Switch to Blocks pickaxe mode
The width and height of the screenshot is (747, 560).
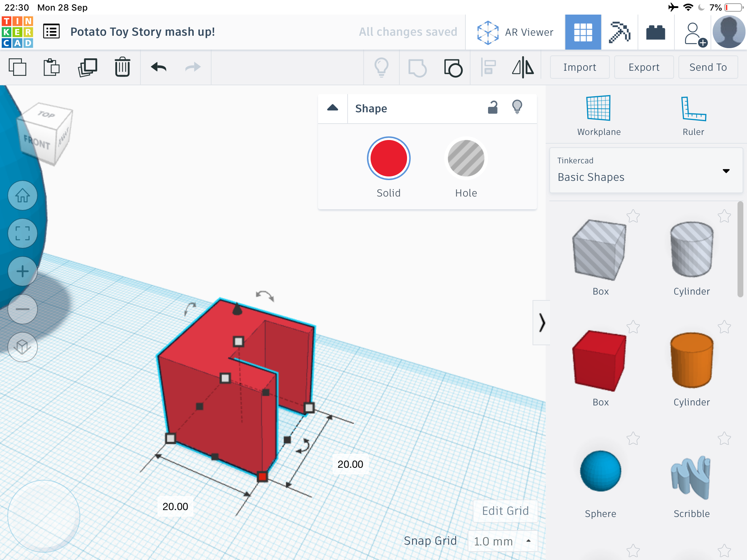point(619,32)
